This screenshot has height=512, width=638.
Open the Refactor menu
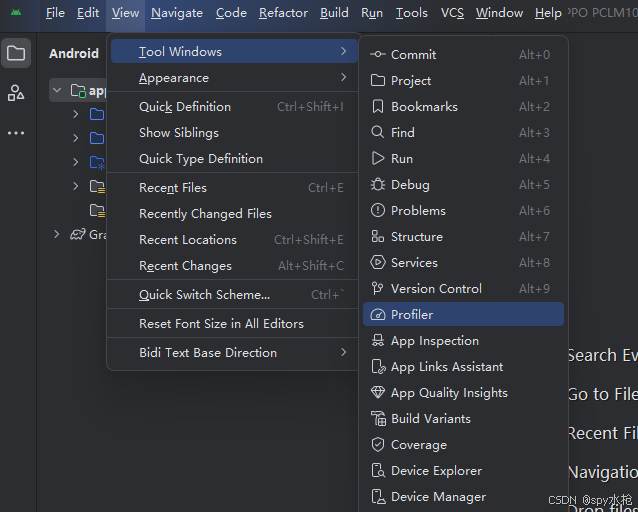(283, 13)
